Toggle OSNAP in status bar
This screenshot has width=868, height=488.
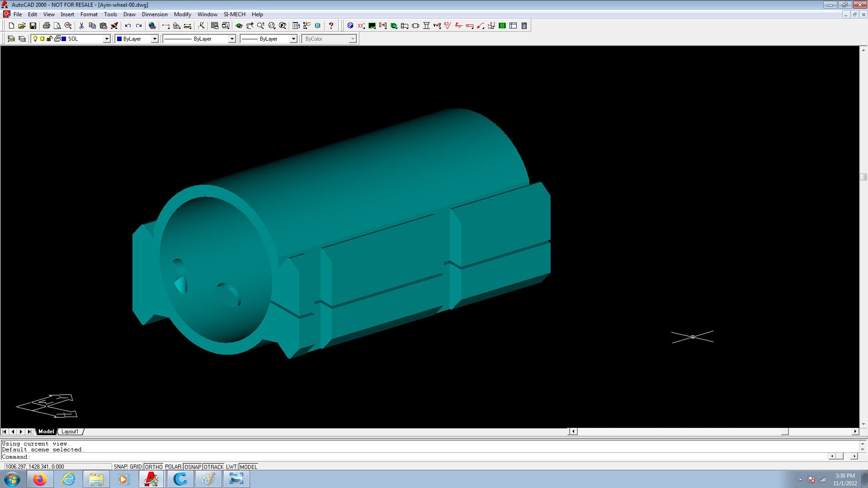click(x=193, y=467)
